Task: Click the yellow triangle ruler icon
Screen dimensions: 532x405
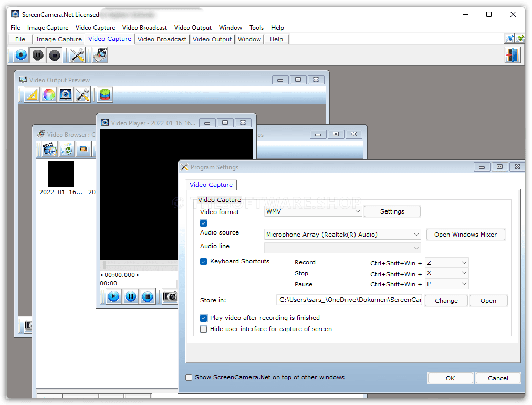Action: [32, 95]
